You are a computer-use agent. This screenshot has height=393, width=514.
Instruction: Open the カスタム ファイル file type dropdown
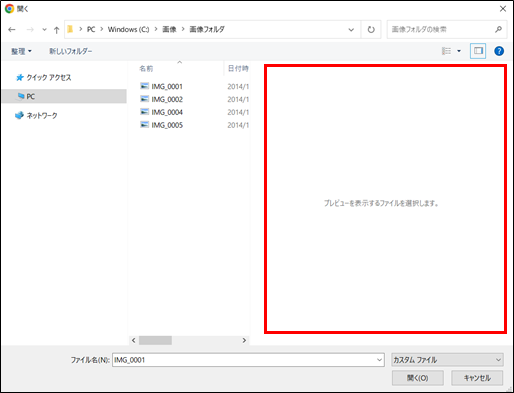(x=447, y=360)
